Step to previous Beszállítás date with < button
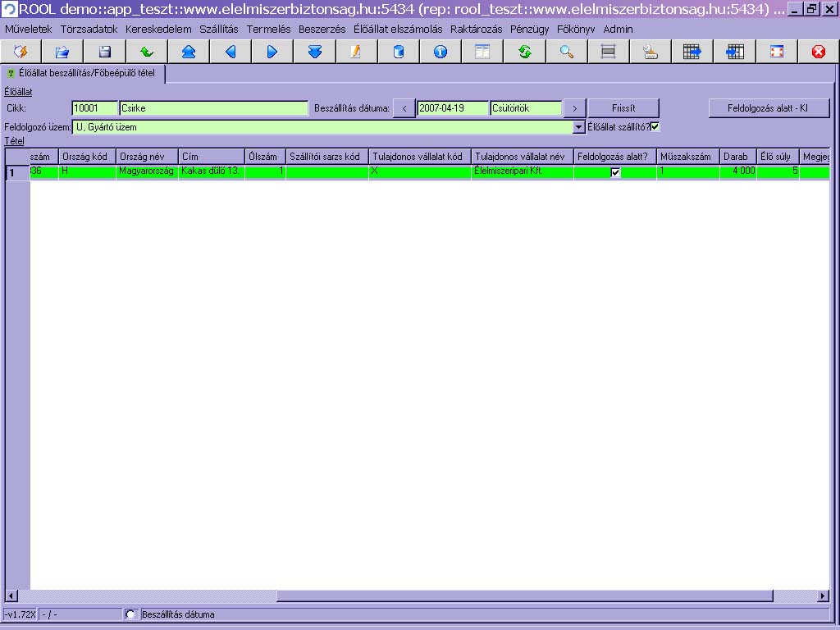 point(404,108)
